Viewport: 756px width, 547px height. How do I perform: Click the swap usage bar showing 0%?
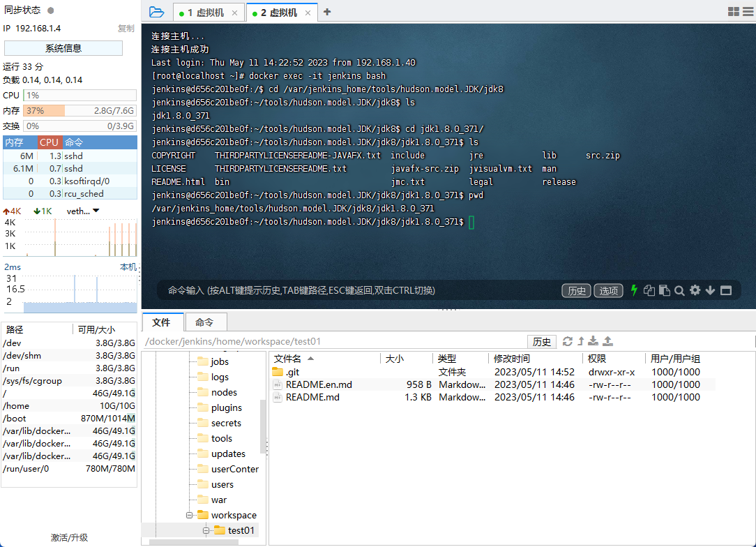(80, 126)
